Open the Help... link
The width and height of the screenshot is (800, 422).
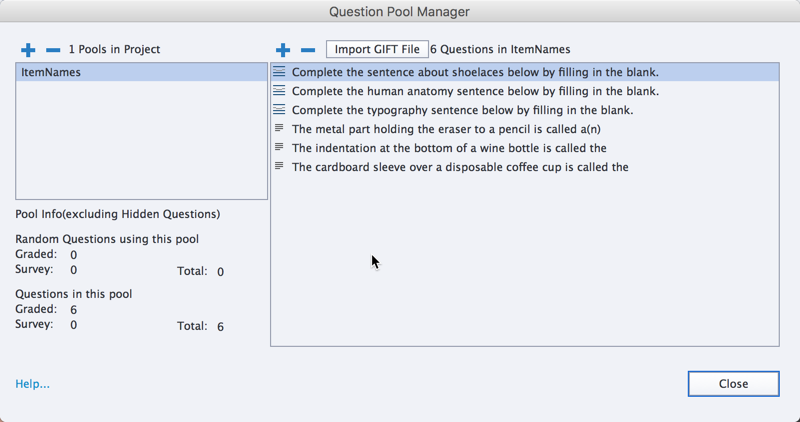click(x=33, y=384)
